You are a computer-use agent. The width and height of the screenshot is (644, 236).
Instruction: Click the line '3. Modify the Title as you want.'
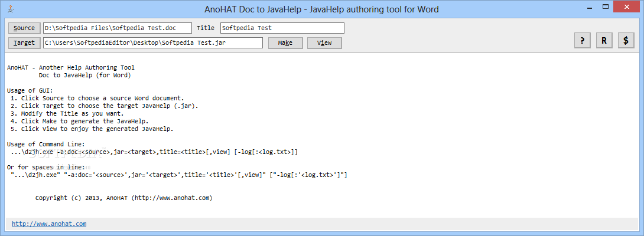tap(67, 114)
